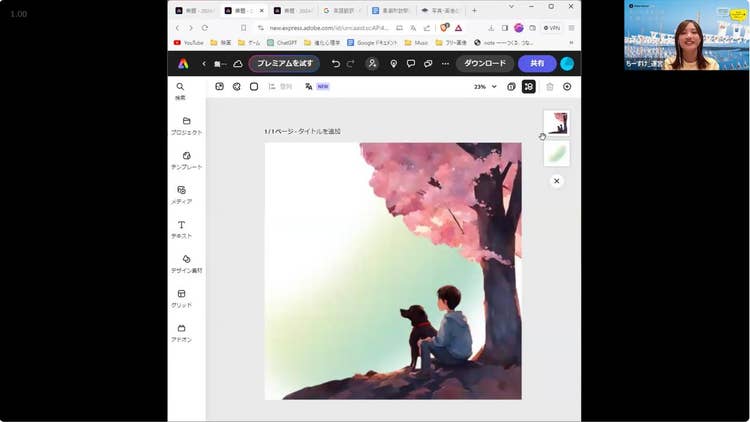Click the ダウンロード button
The image size is (750, 422).
pos(485,64)
